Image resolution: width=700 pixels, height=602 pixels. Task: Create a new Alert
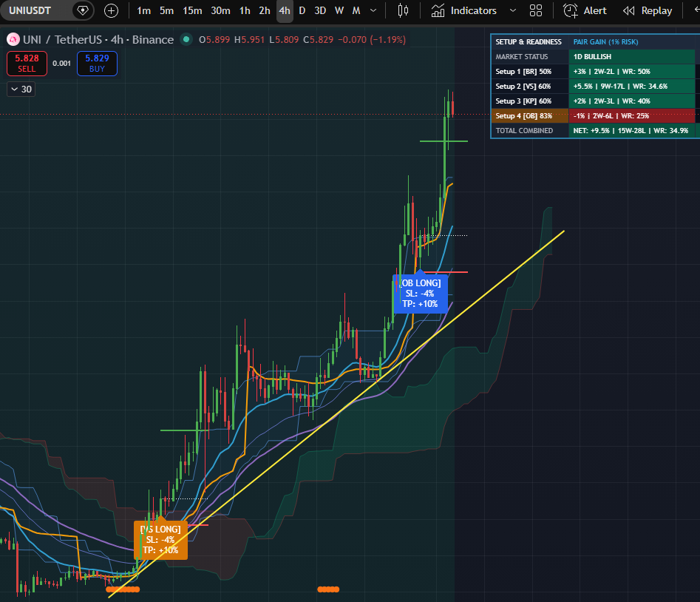pyautogui.click(x=585, y=10)
